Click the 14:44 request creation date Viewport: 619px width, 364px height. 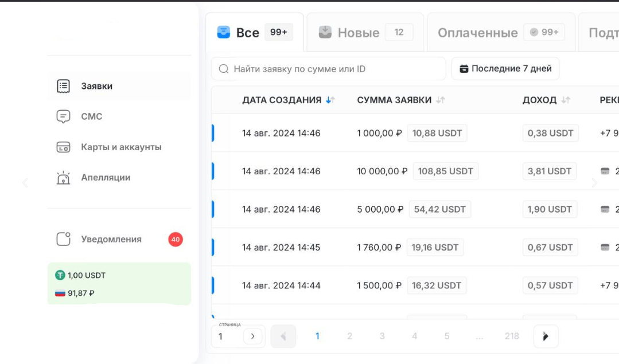coord(281,285)
